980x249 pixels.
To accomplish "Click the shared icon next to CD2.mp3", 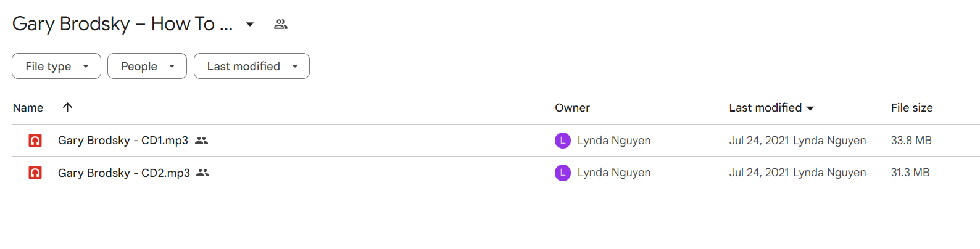I will point(203,173).
